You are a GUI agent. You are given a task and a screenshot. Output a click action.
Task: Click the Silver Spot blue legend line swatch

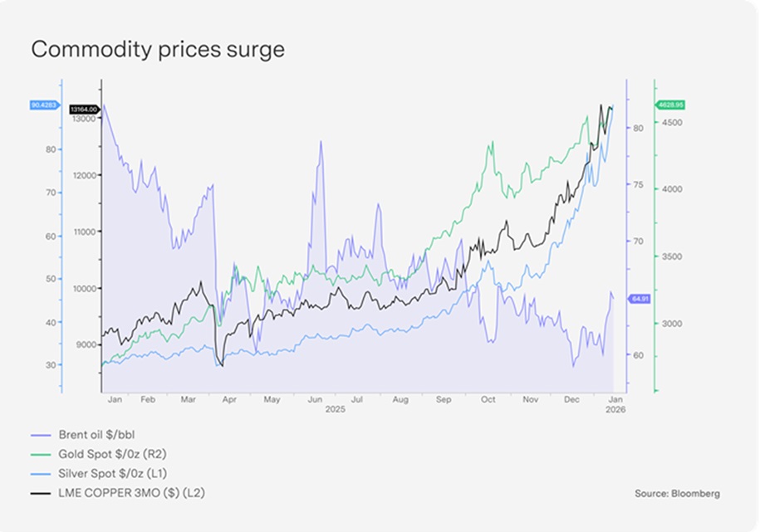coord(41,473)
